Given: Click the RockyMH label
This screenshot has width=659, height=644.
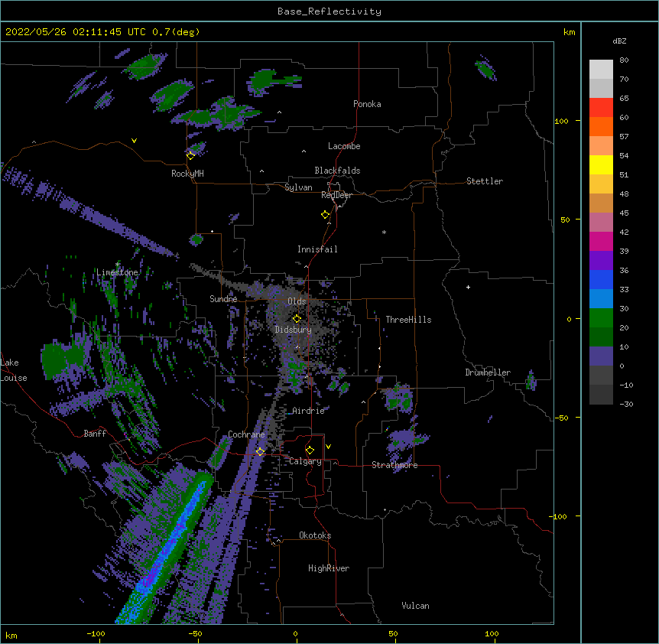Looking at the screenshot, I should (x=187, y=174).
